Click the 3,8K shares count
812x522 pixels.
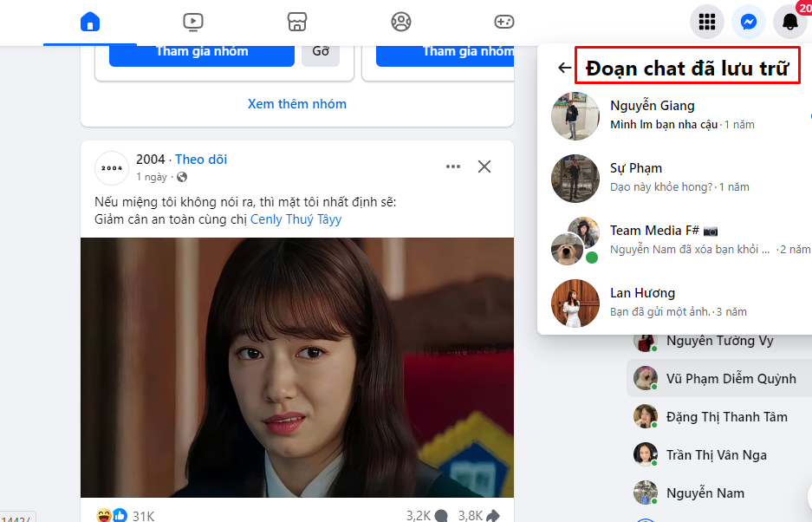pyautogui.click(x=479, y=515)
